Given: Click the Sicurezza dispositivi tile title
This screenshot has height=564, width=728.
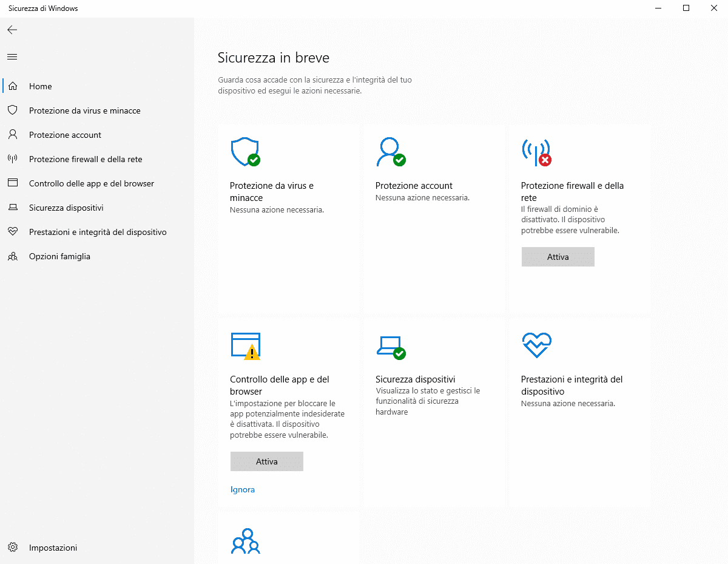Looking at the screenshot, I should click(x=415, y=379).
